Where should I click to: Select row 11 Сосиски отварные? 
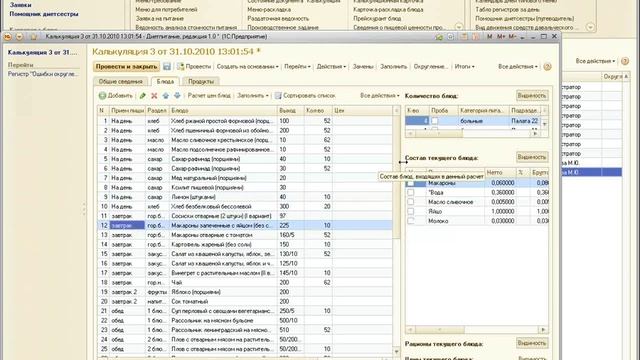[x=245, y=216]
